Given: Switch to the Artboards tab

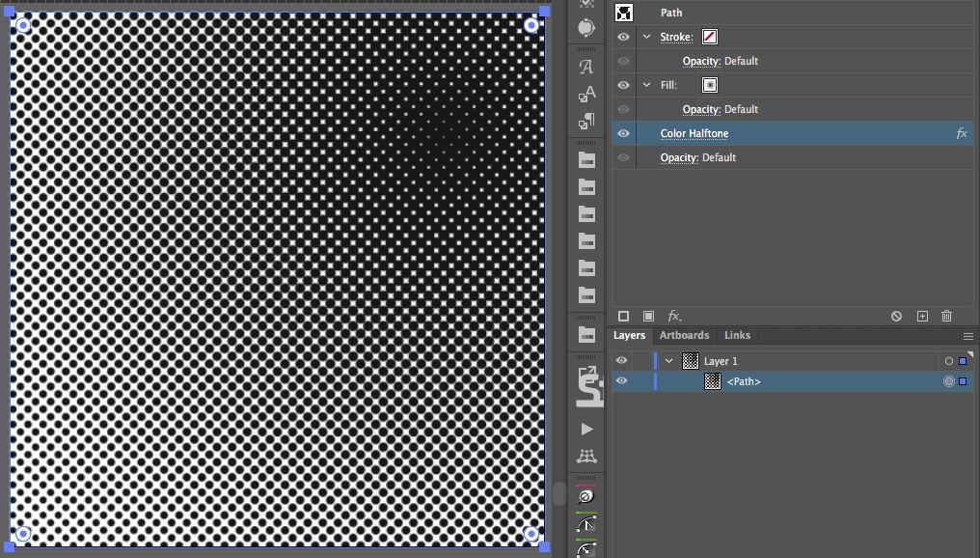Looking at the screenshot, I should click(x=685, y=335).
